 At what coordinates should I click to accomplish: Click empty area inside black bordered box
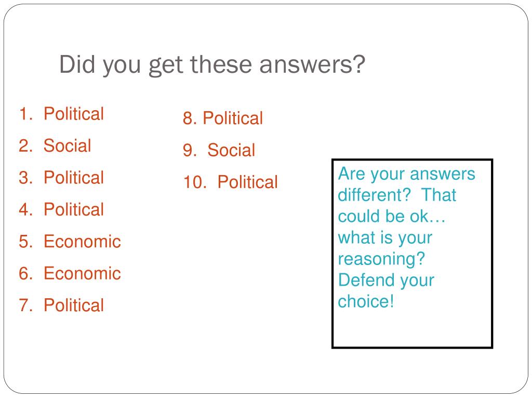(412, 328)
